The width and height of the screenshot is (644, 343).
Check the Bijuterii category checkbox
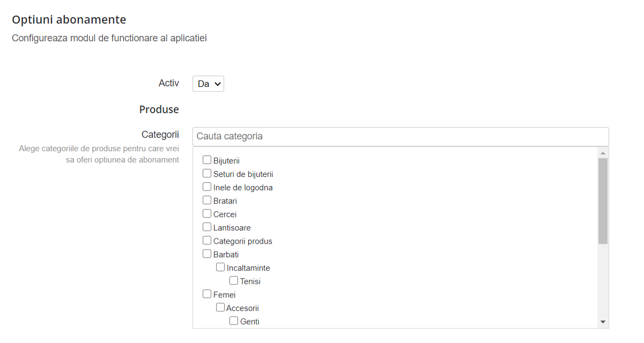[x=207, y=160]
